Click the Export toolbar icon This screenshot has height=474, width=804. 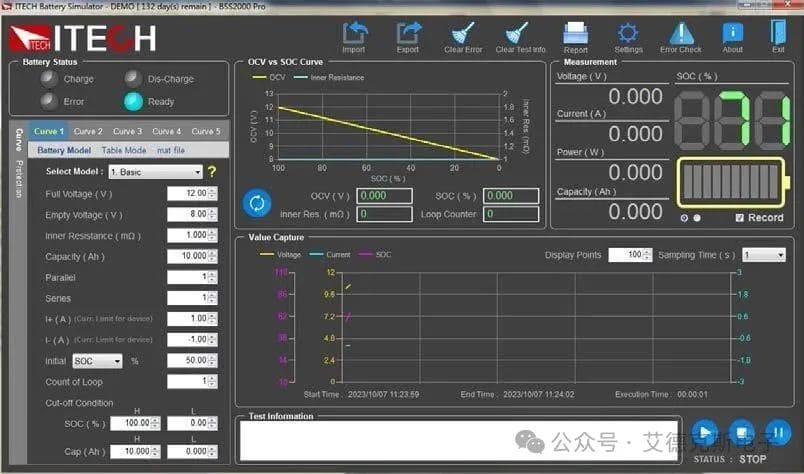tap(408, 33)
